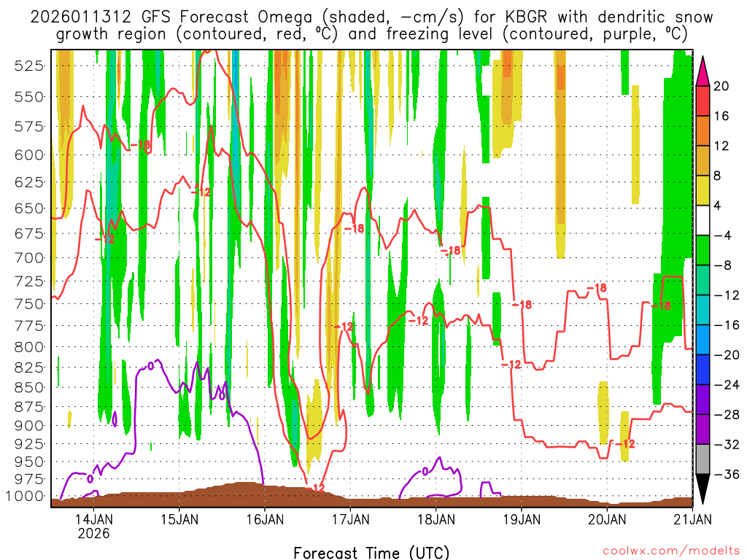Click the -12 contour label at 925 after 20JAN

pyautogui.click(x=625, y=444)
